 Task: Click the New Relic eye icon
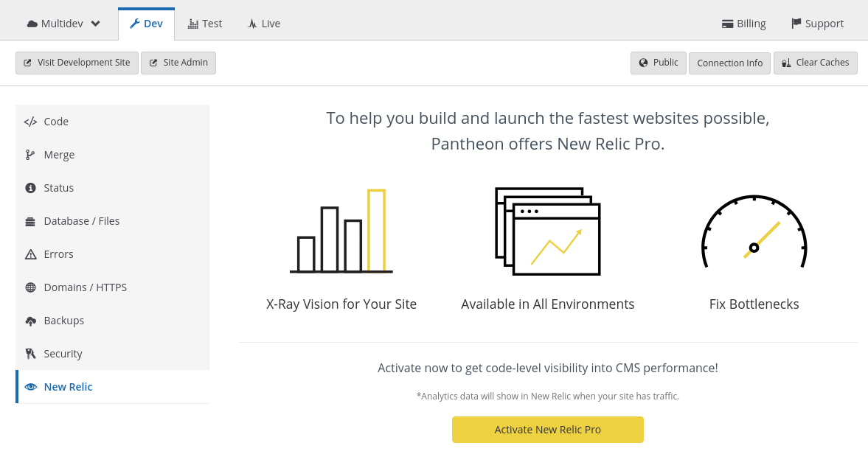tap(30, 387)
